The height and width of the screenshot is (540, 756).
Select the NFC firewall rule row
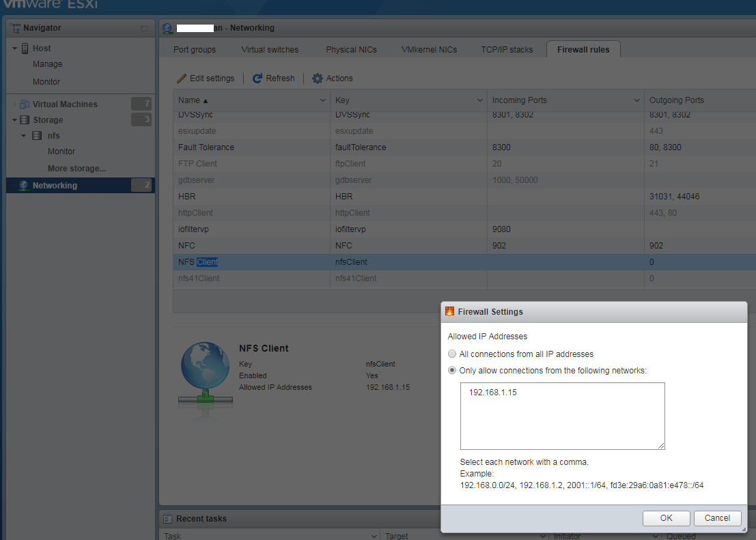464,246
